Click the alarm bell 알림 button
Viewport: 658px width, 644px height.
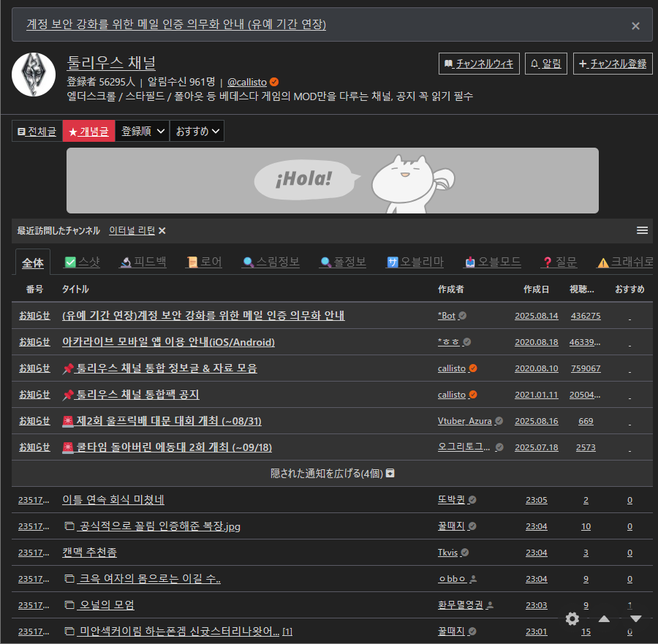point(546,64)
